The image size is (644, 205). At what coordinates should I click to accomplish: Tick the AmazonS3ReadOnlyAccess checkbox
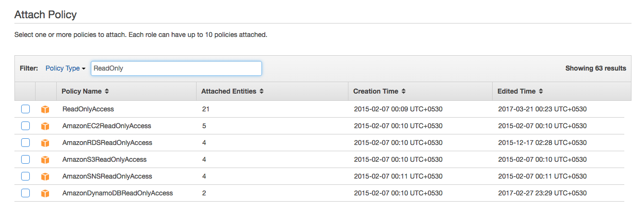click(x=25, y=159)
